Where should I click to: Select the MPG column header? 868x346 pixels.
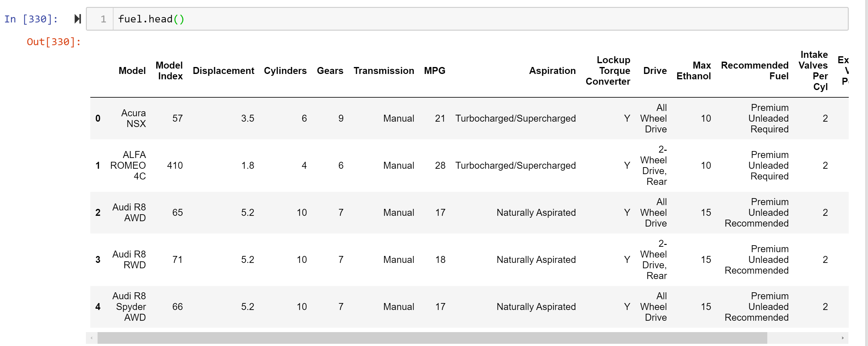(x=435, y=70)
